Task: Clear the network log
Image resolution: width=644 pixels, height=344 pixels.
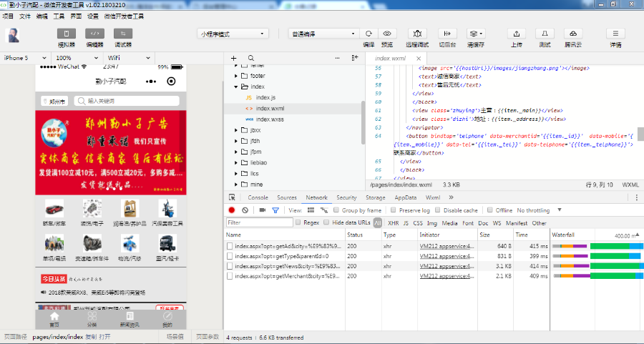Action: (245, 210)
